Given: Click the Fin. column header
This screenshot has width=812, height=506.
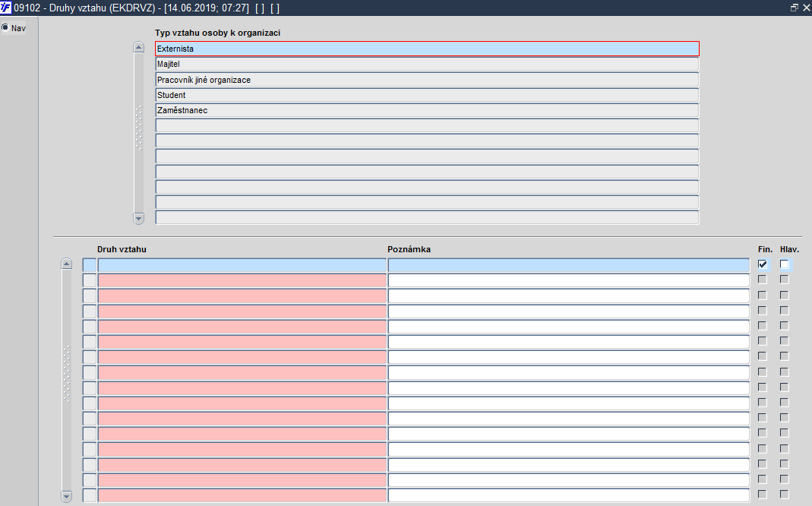Looking at the screenshot, I should (x=765, y=249).
